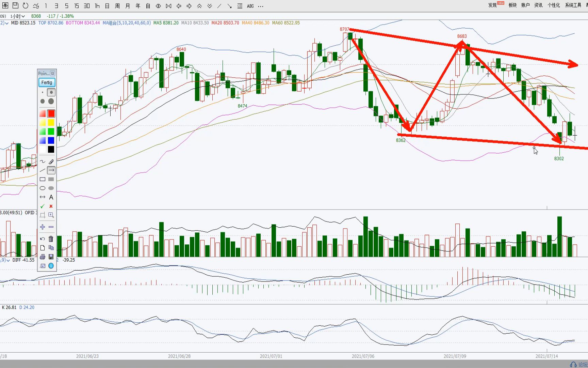Open the 个性化 menu
The height and width of the screenshot is (368, 588).
coord(554,5)
